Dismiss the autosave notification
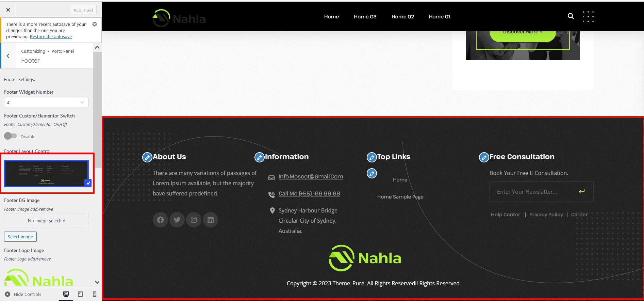The height and width of the screenshot is (301, 644). (95, 24)
